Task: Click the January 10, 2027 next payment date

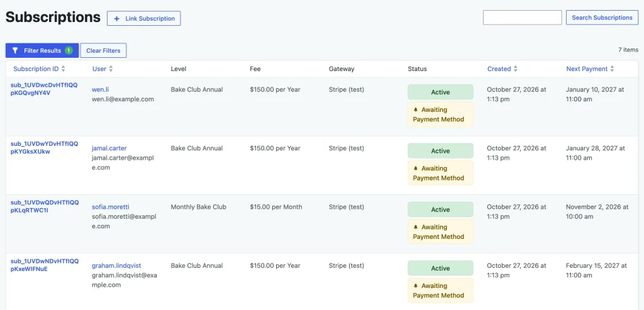Action: coord(595,94)
